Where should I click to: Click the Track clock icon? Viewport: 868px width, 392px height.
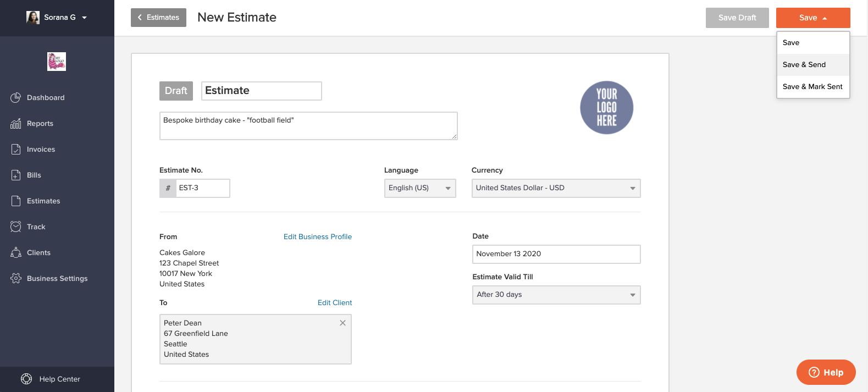(16, 227)
